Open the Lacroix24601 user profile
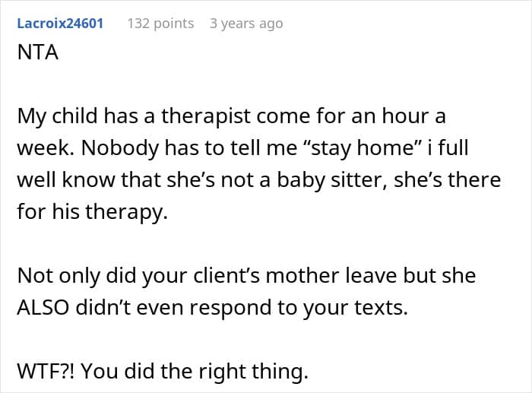The image size is (532, 393). [x=59, y=24]
